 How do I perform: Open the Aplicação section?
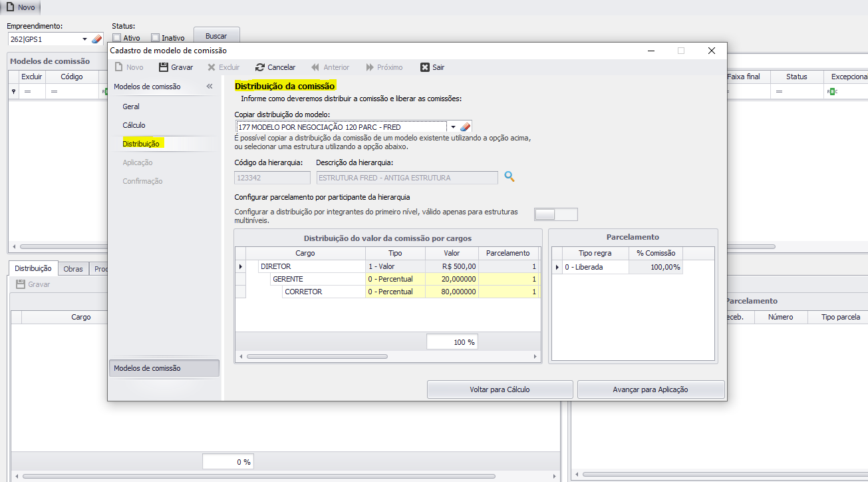[x=138, y=162]
